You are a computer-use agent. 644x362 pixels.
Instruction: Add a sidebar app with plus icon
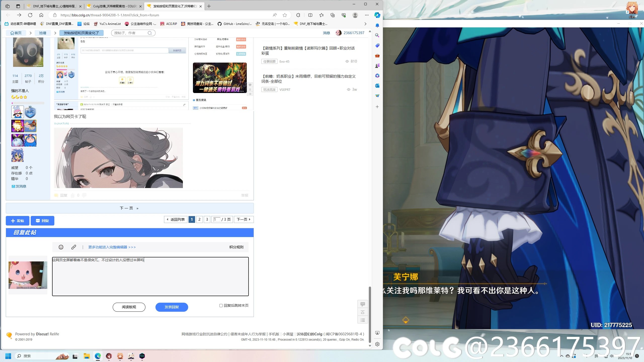(377, 107)
